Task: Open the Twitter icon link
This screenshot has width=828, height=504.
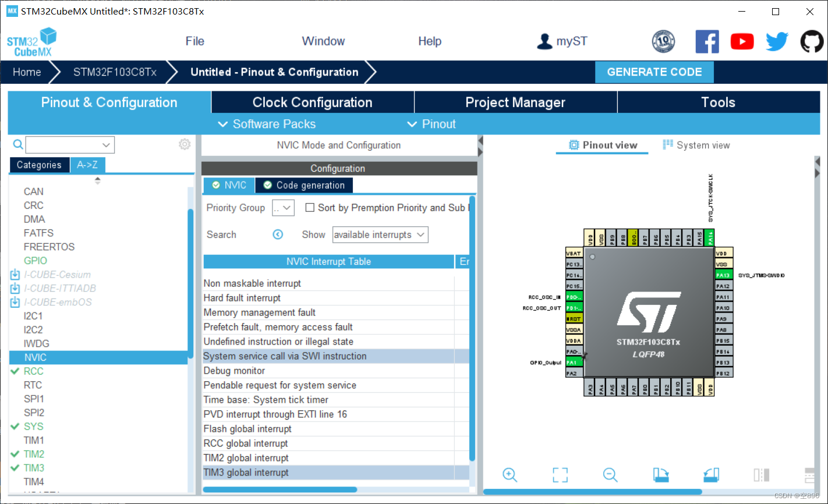Action: (777, 42)
